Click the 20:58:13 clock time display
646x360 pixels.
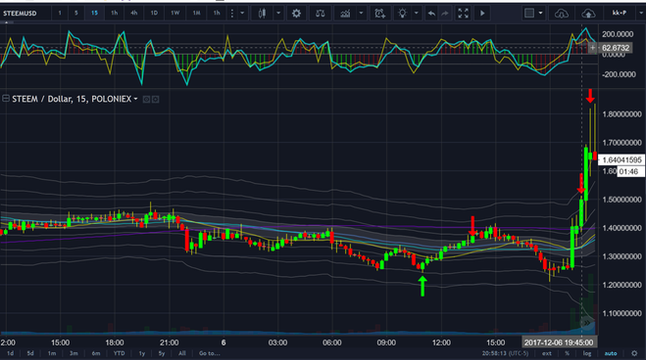tap(494, 353)
